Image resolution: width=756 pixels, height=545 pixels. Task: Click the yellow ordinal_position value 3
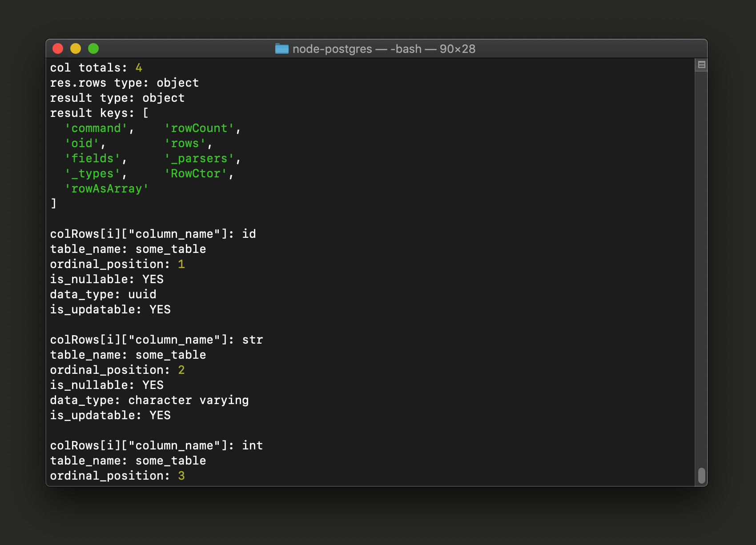182,475
